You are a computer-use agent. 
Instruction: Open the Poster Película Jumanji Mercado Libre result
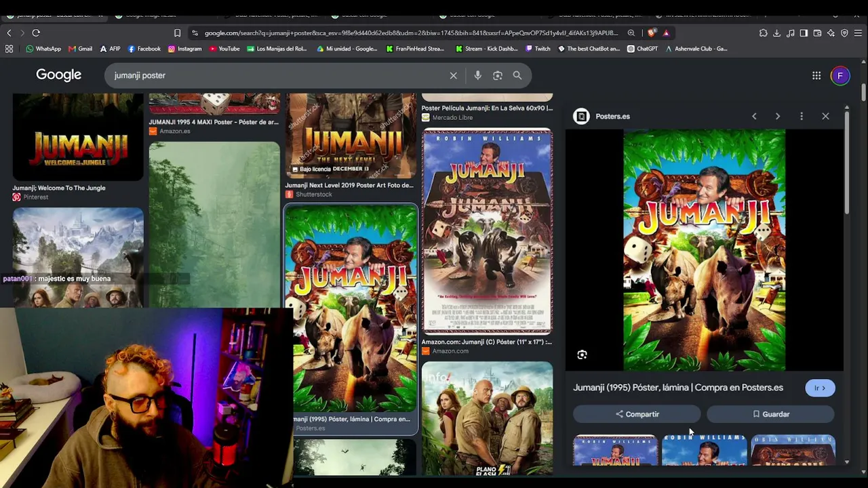487,108
